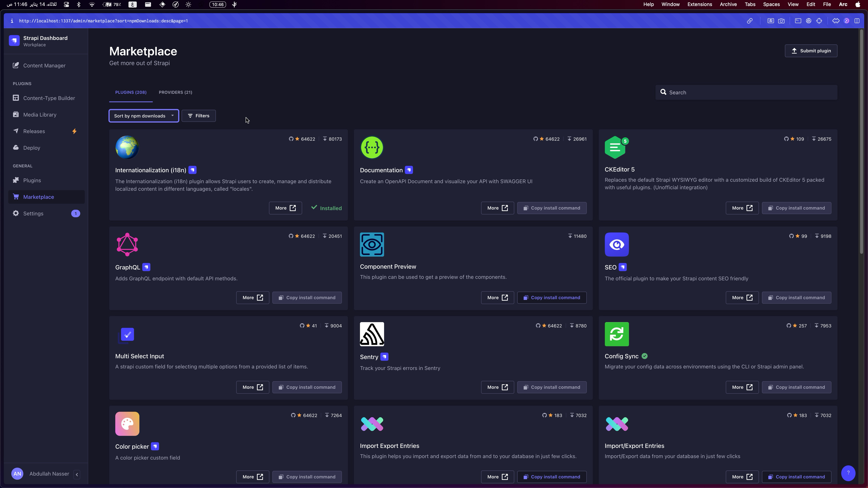Open the Content-Type Builder plugin
This screenshot has height=488, width=868.
click(49, 98)
